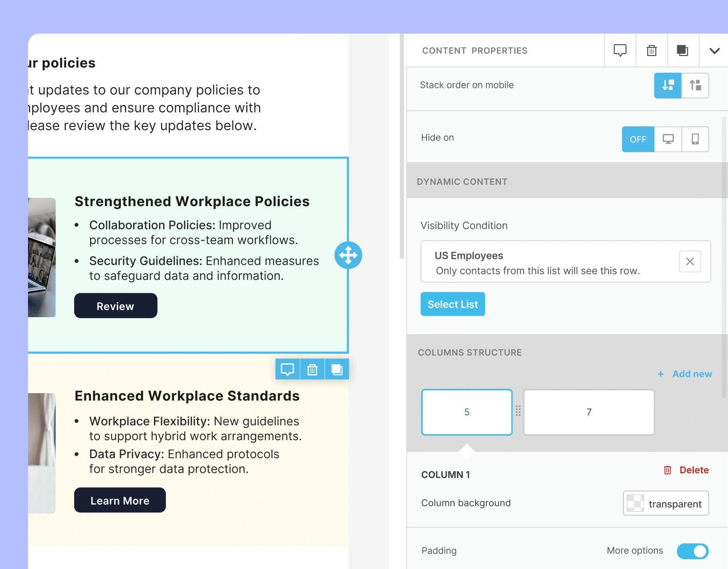Select the column of width 7
Image resolution: width=728 pixels, height=569 pixels.
(589, 412)
